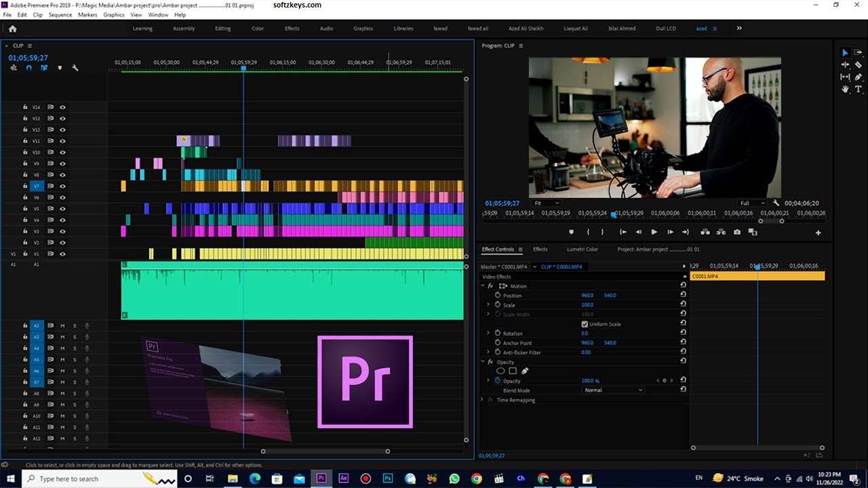Toggle animation stopwatch for Opacity
This screenshot has height=488, width=868.
[498, 381]
